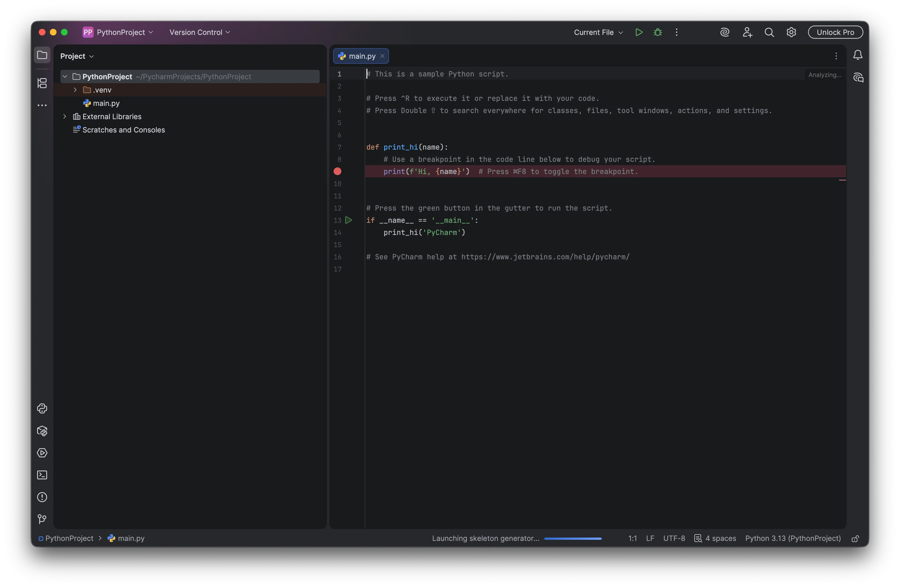Click the Unlock Pro button
This screenshot has height=588, width=900.
pyautogui.click(x=835, y=32)
